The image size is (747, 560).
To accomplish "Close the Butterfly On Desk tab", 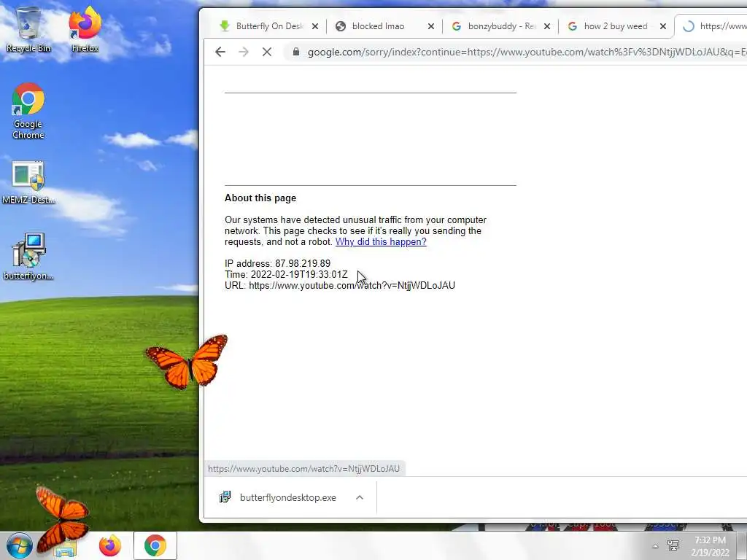I will 315,26.
